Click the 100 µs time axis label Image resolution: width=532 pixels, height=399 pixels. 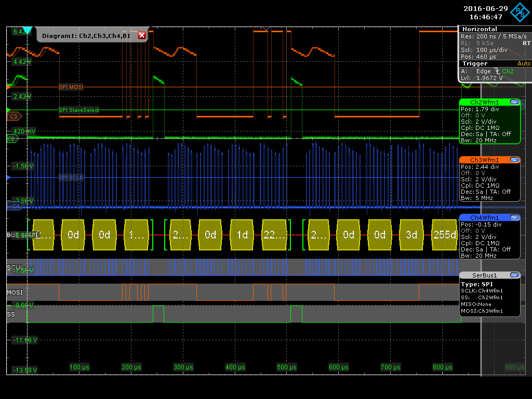pyautogui.click(x=79, y=367)
